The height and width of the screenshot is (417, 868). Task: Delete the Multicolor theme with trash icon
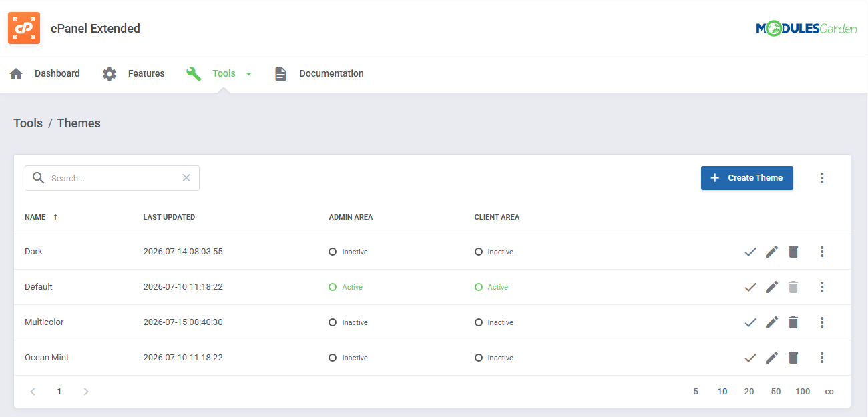pyautogui.click(x=793, y=322)
